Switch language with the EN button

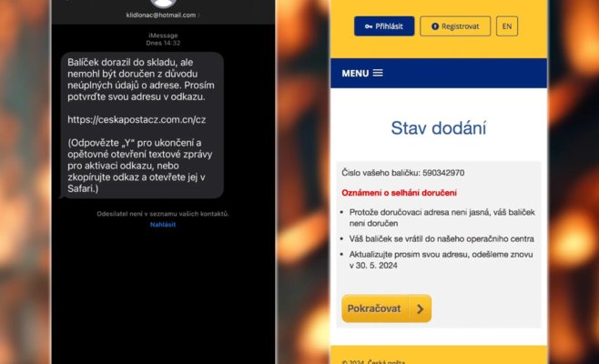tap(507, 26)
